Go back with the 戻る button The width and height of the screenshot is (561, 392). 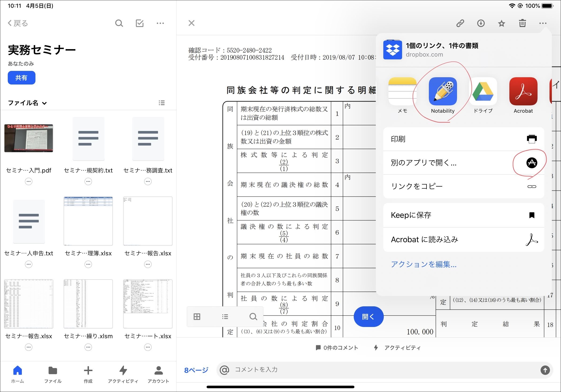18,23
